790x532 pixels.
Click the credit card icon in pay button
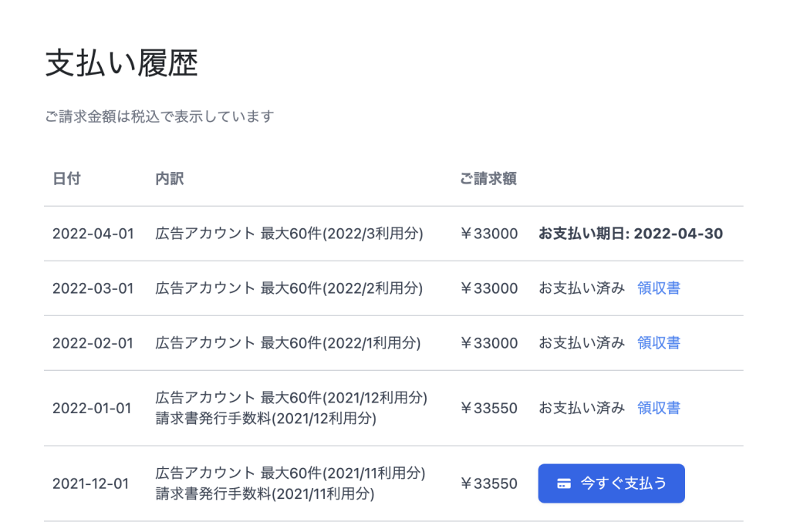(564, 483)
